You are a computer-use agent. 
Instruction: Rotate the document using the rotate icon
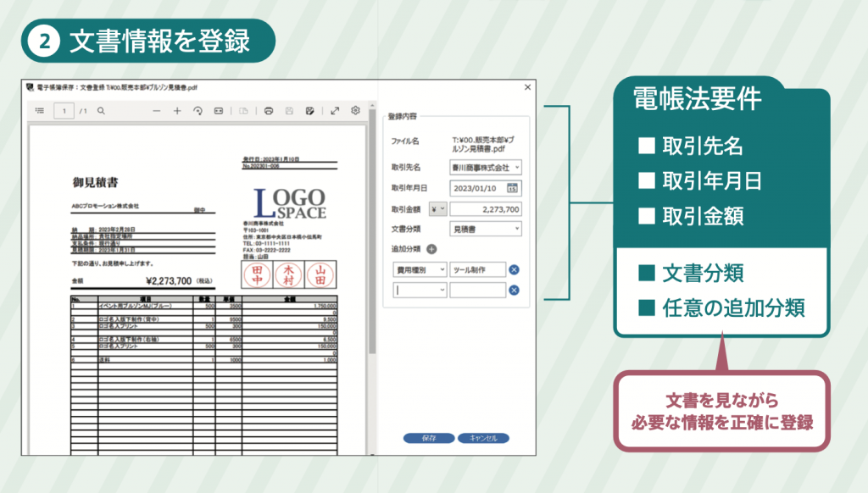click(x=199, y=110)
